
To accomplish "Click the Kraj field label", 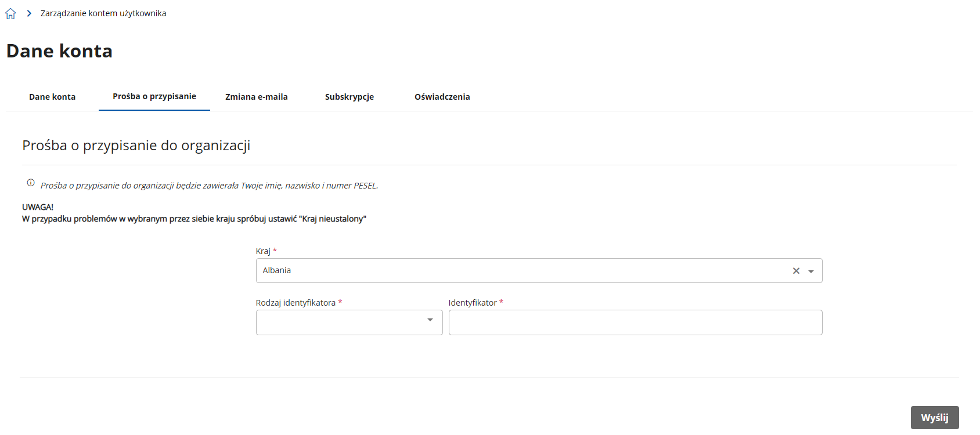I will 263,251.
